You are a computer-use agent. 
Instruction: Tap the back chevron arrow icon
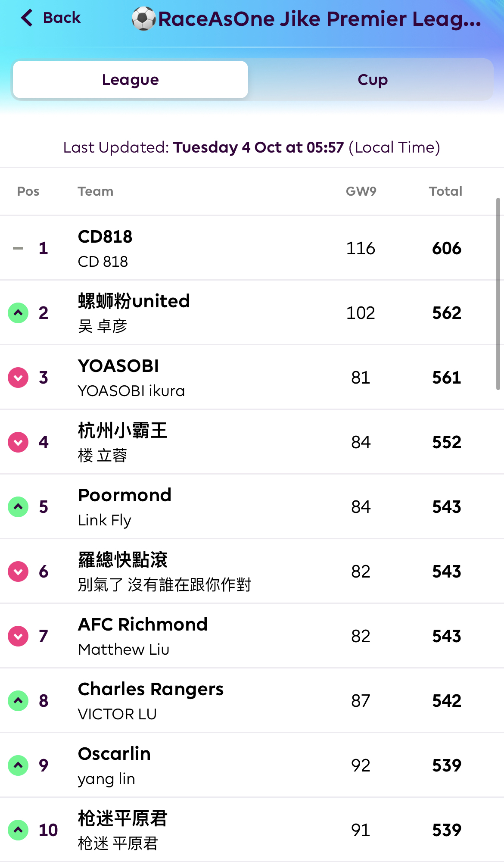click(27, 18)
